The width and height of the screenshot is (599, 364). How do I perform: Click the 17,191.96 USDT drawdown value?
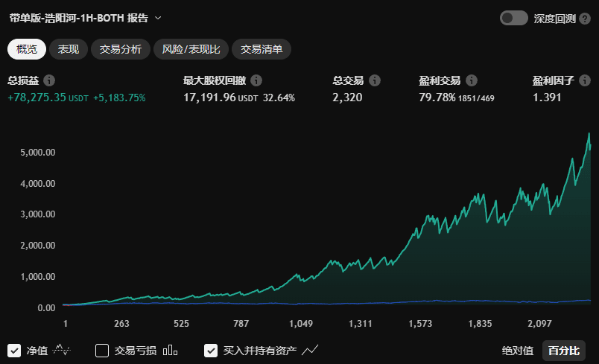pos(221,98)
